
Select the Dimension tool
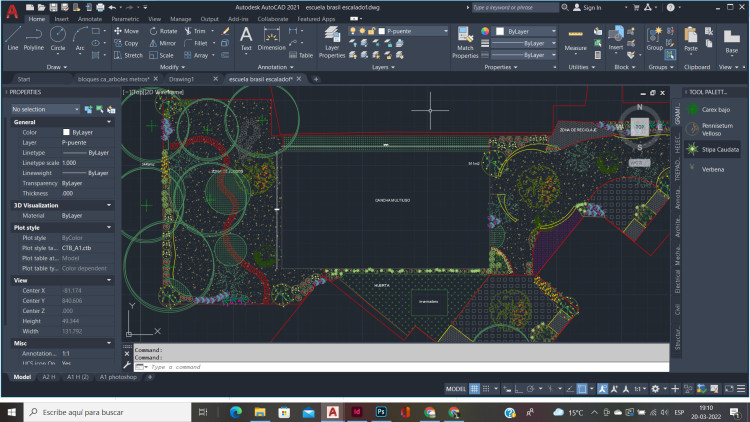pyautogui.click(x=271, y=38)
